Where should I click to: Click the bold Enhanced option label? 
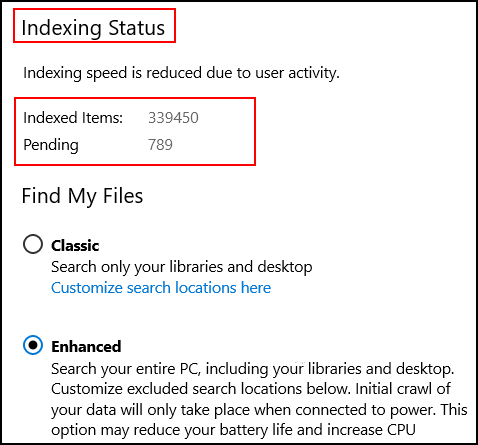86,346
